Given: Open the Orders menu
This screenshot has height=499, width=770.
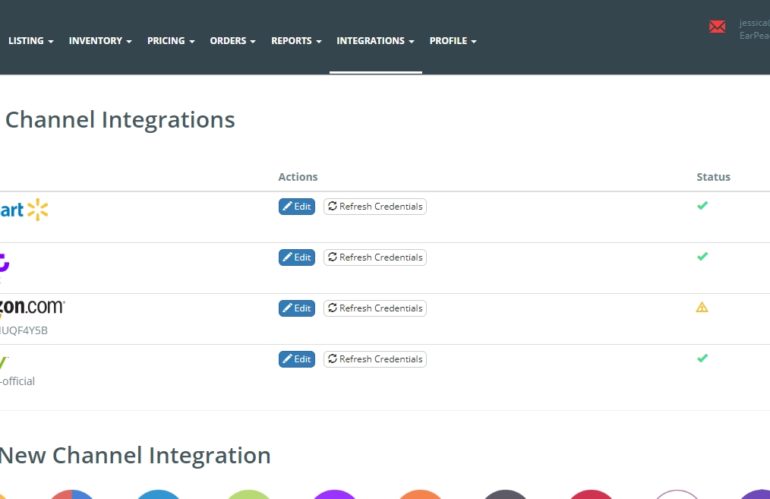Looking at the screenshot, I should click(x=232, y=41).
